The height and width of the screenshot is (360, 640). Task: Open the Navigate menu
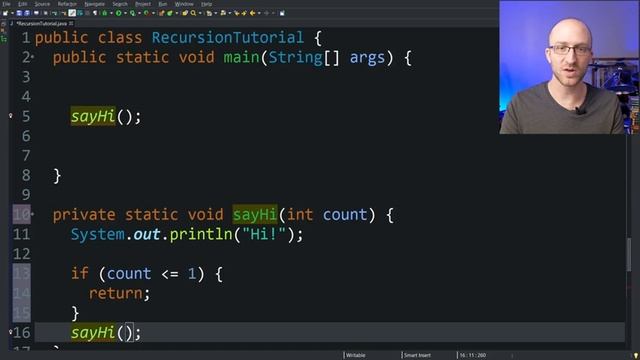[x=94, y=4]
